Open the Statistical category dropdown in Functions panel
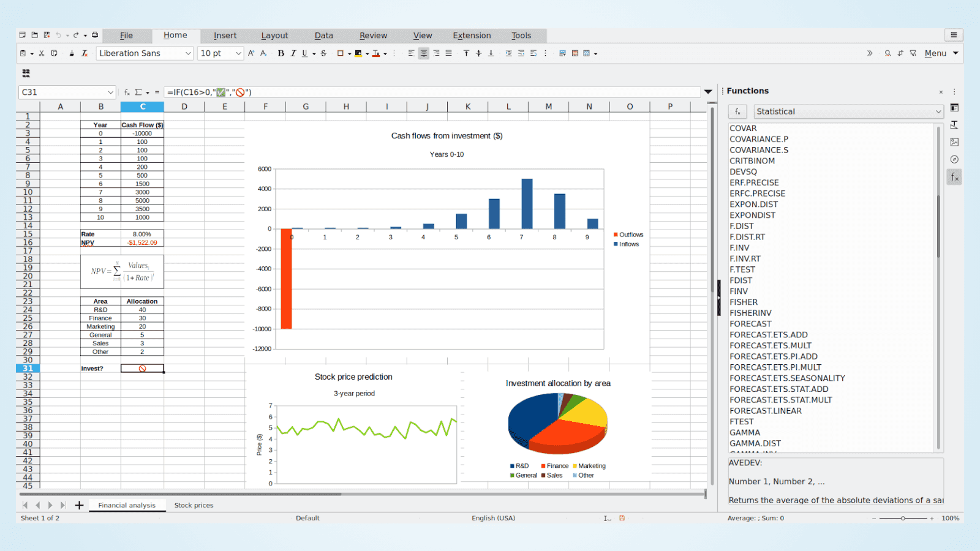Viewport: 980px width, 551px height. [938, 111]
